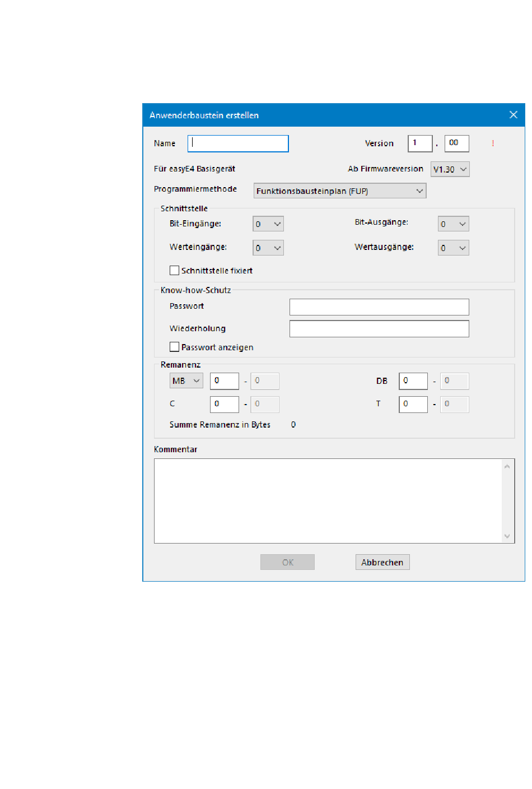This screenshot has width=532, height=789.
Task: Click the red exclamation warning icon
Action: 493,143
